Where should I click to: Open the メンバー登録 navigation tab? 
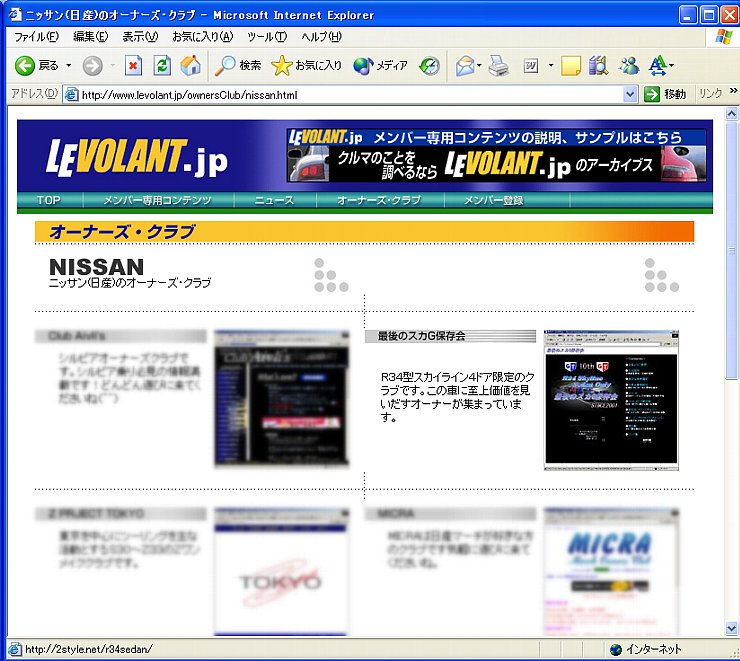pyautogui.click(x=494, y=200)
